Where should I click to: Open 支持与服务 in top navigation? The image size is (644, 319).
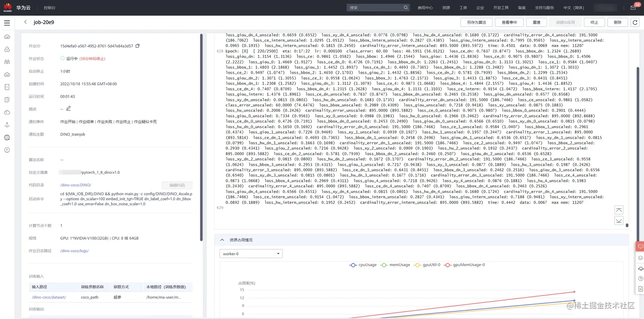pos(544,8)
